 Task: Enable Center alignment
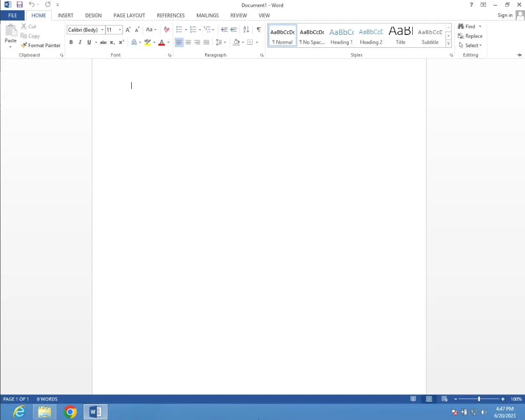(188, 43)
